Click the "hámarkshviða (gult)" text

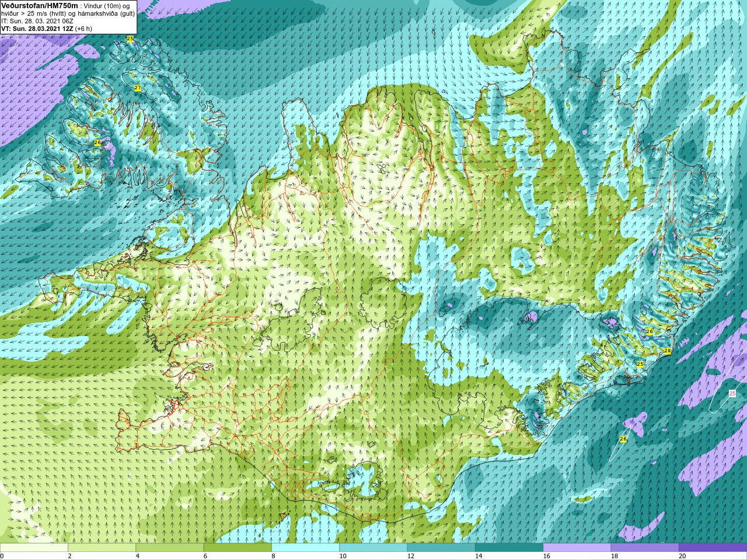(106, 13)
